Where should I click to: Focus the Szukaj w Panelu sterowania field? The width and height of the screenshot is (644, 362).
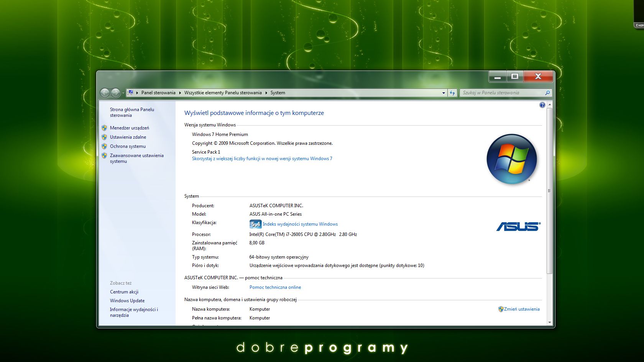click(502, 93)
